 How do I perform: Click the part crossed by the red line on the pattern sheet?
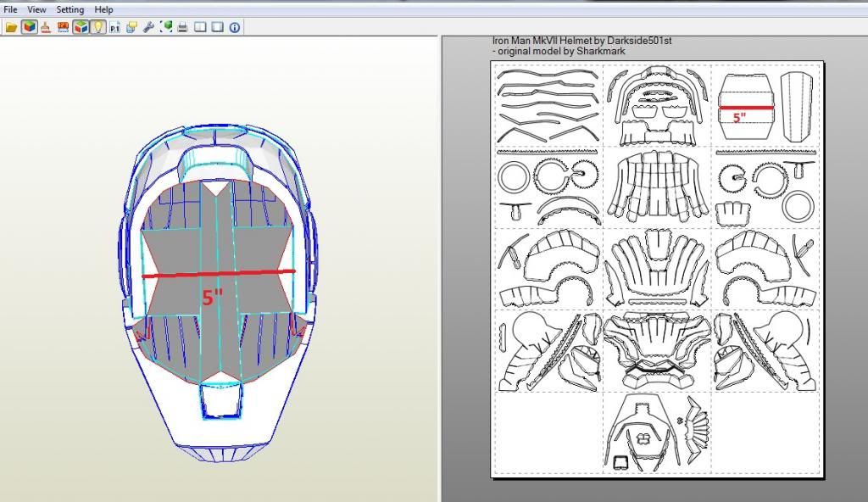coord(746,106)
